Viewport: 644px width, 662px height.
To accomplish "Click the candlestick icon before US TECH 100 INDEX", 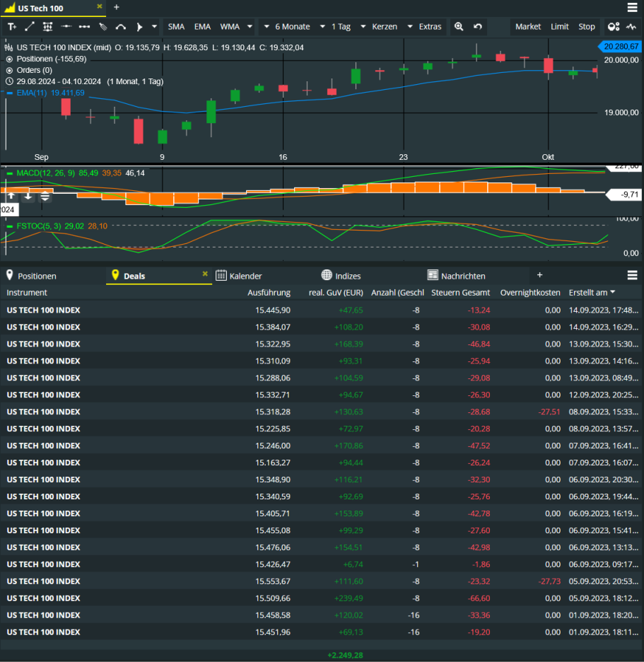I will [9, 47].
